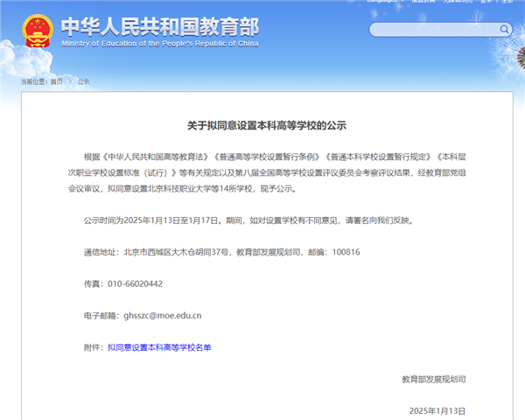525x420 pixels.
Task: Open attachment 拟同意设置本科高等学校名单
Action: pyautogui.click(x=159, y=347)
